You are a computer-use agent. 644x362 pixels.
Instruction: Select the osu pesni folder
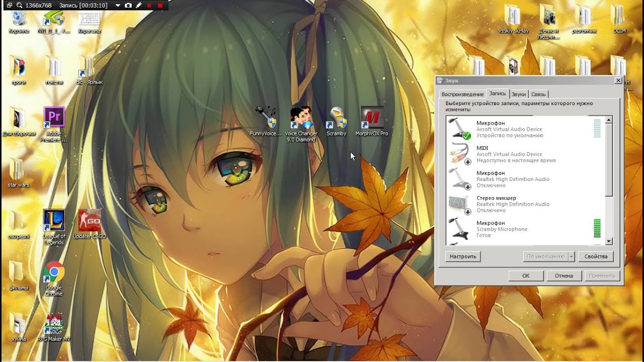click(x=19, y=224)
